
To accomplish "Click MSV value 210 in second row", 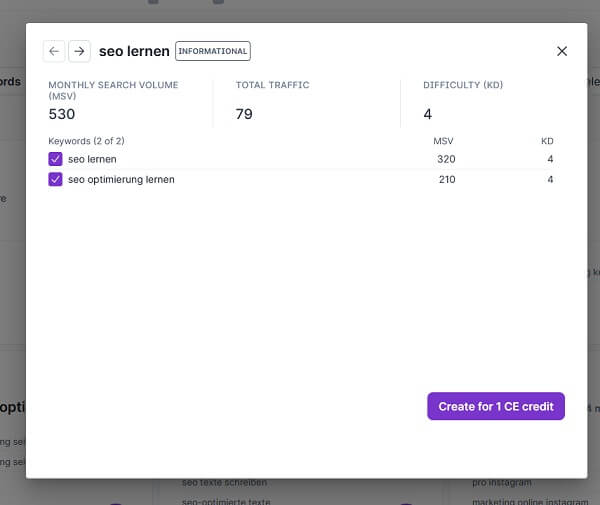I will 446,180.
